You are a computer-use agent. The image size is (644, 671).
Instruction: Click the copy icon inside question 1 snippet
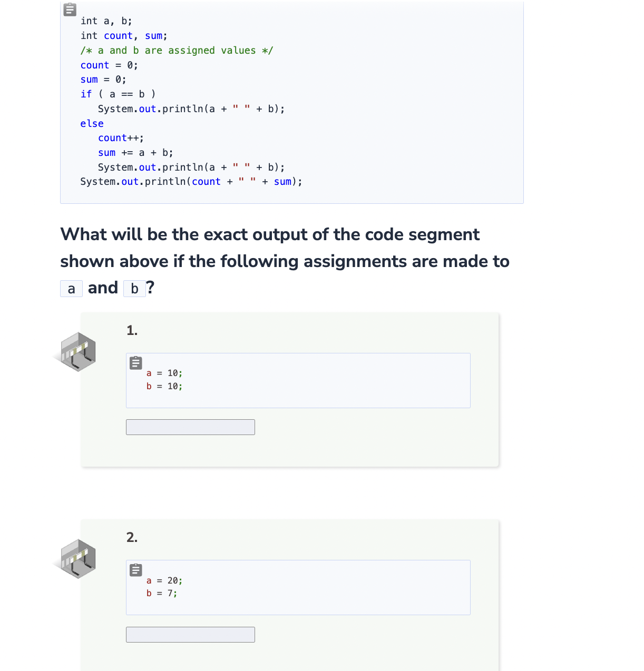pyautogui.click(x=135, y=363)
